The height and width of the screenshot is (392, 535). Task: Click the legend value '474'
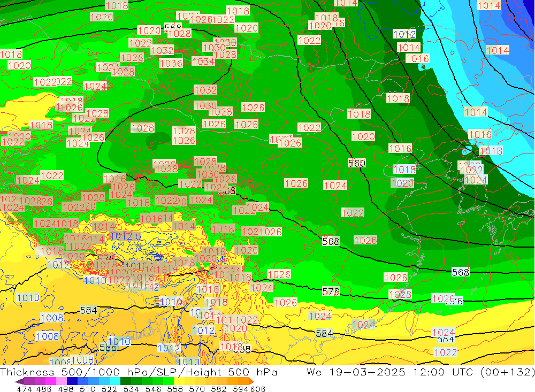point(24,389)
